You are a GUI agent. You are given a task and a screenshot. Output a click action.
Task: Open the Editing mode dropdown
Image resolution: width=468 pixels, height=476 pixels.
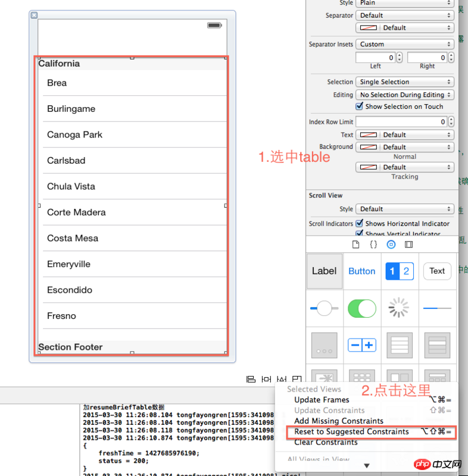pos(405,95)
